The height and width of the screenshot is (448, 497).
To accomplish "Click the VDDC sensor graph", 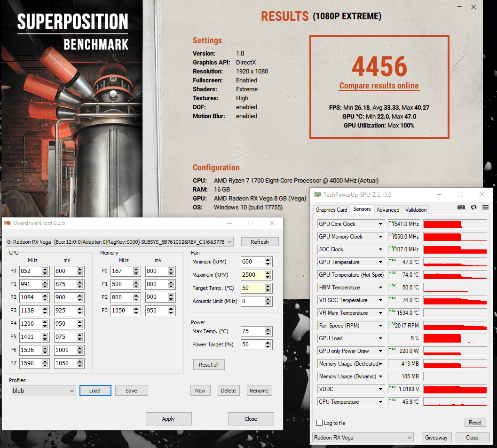I will [455, 389].
